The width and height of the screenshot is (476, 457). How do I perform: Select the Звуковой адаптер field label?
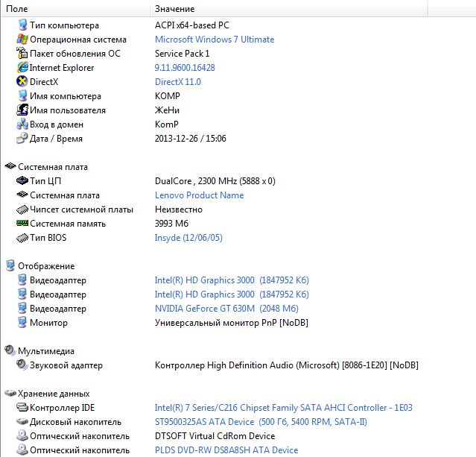pos(66,365)
